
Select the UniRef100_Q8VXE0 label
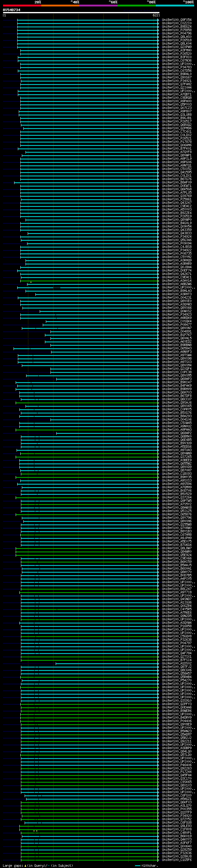point(176,301)
